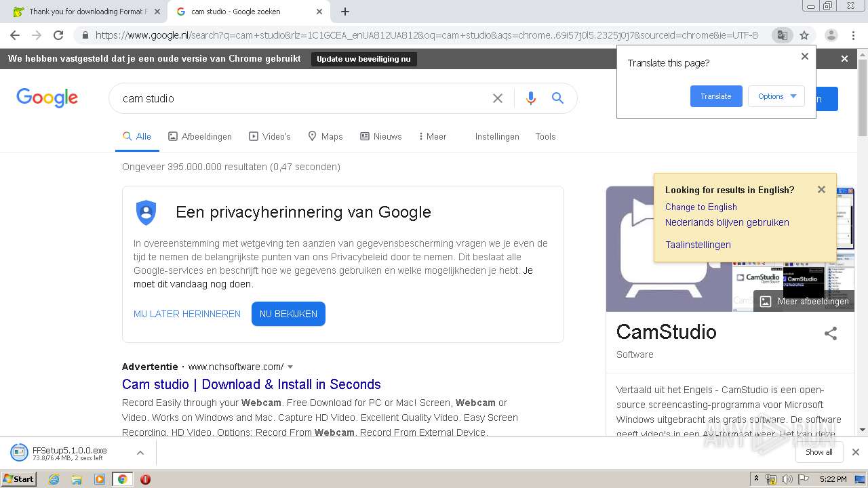Click the Google logo
The width and height of the screenshot is (868, 488).
[47, 98]
